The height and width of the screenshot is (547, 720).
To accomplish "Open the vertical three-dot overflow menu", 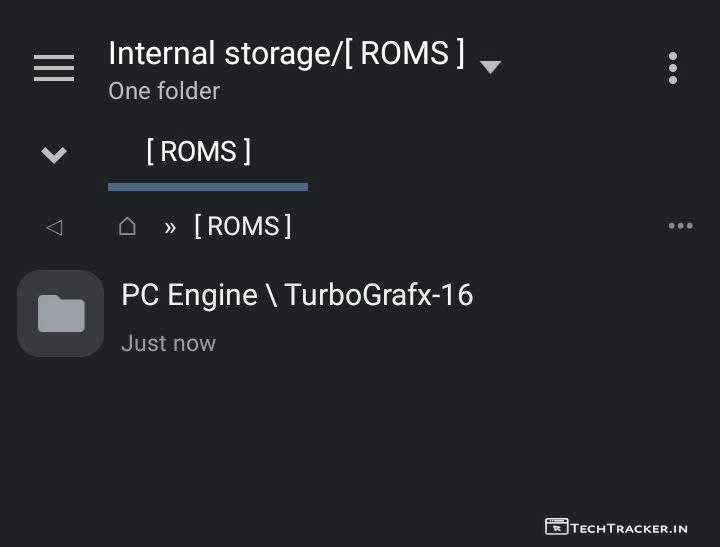I will [x=673, y=68].
